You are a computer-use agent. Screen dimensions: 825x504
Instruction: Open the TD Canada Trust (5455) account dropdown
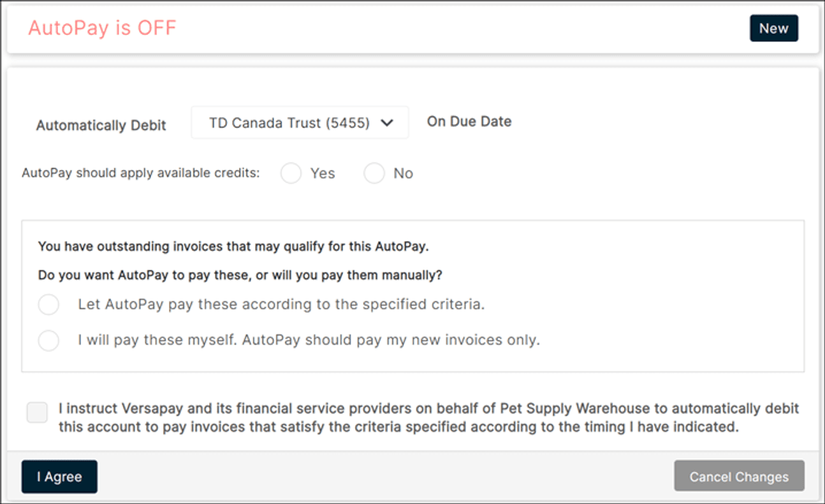point(300,122)
